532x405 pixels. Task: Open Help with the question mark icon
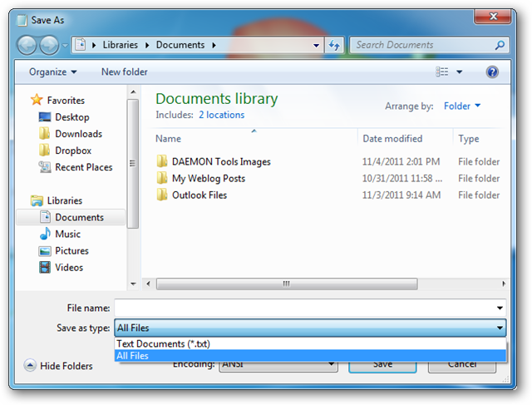pos(492,72)
